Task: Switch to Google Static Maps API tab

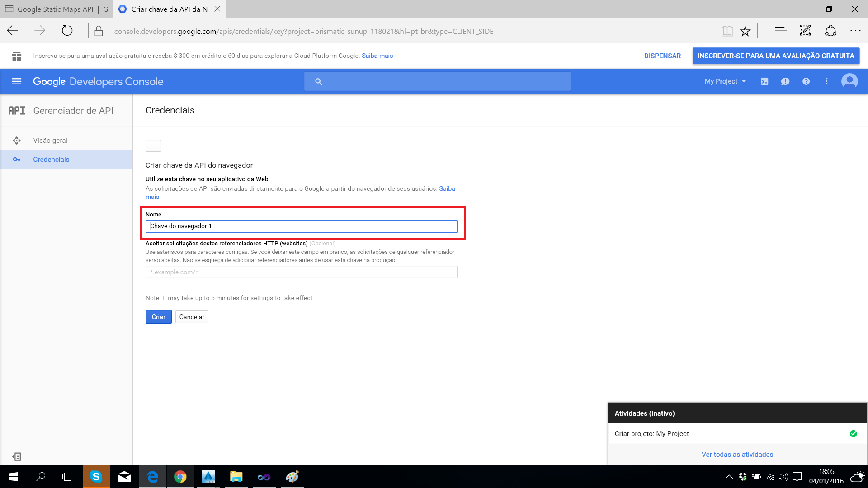Action: pos(56,9)
